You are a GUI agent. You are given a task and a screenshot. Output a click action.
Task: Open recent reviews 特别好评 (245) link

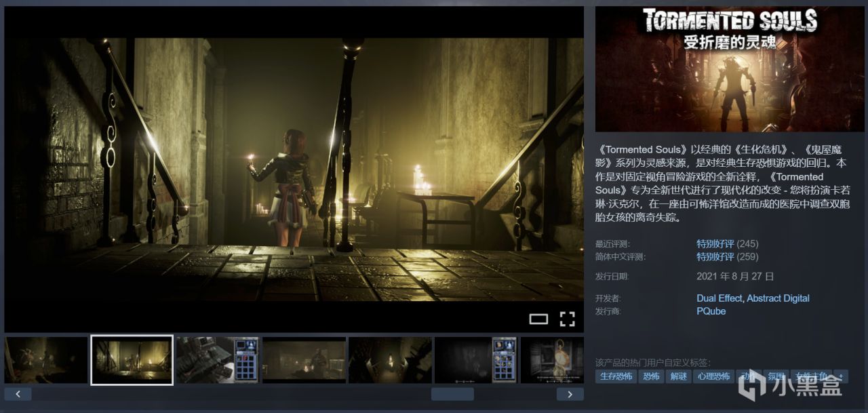727,243
